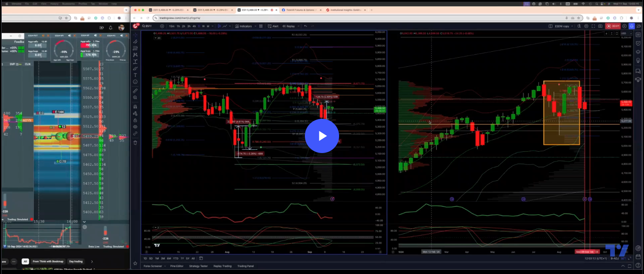
Task: Select the Day trading YouTube chip
Action: (x=76, y=261)
